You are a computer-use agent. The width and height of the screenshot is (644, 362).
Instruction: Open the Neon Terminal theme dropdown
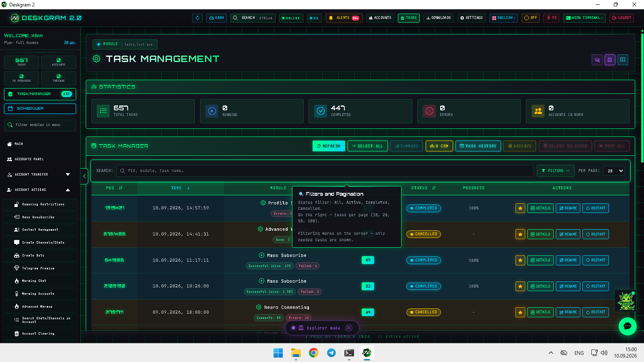(x=584, y=18)
